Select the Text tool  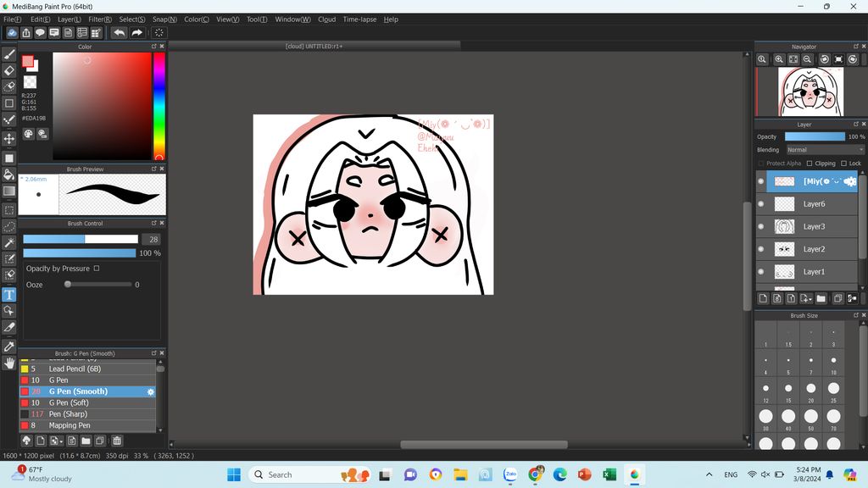[9, 294]
